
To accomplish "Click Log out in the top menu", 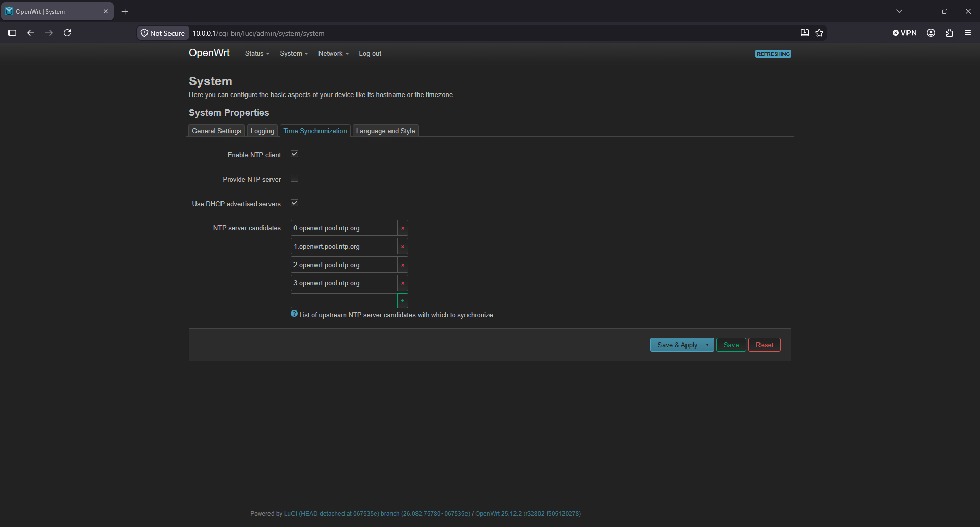I will [370, 54].
